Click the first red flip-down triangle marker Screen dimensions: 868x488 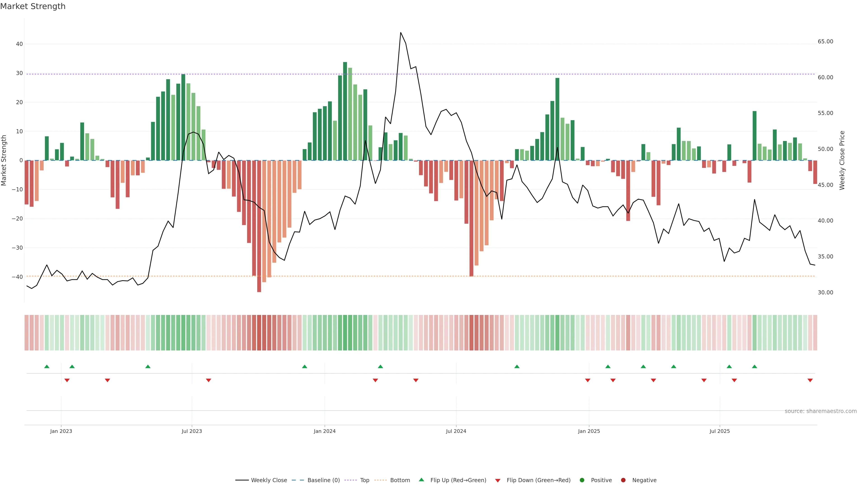point(67,380)
